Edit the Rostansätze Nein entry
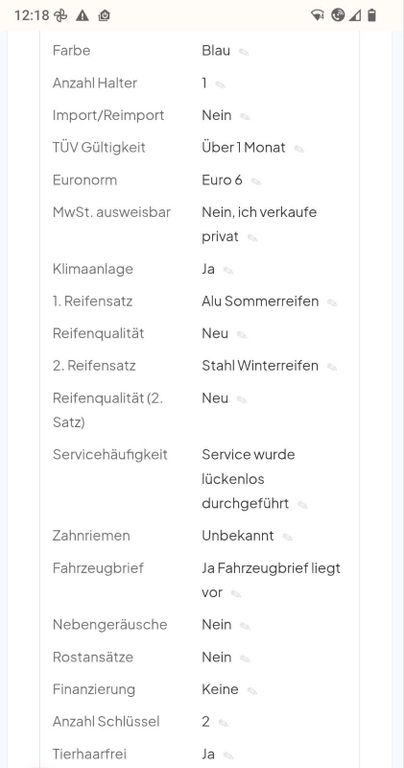This screenshot has width=404, height=768. pyautogui.click(x=245, y=659)
